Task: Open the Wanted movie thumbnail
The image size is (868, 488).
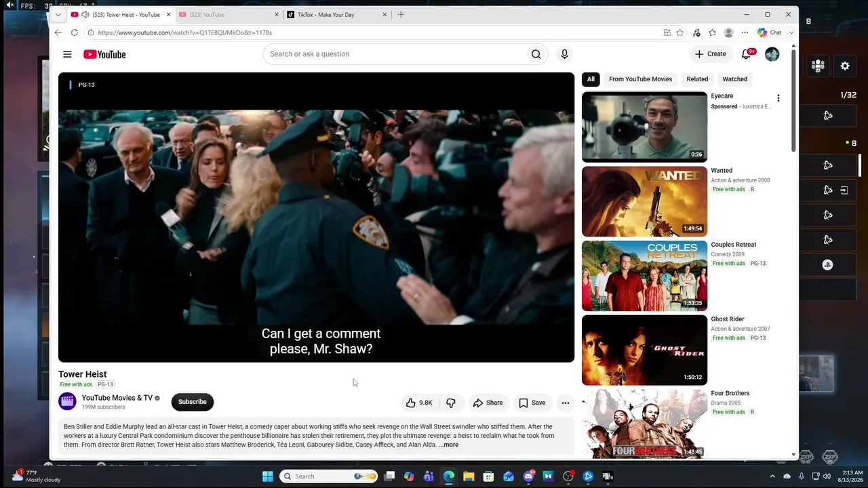Action: coord(644,201)
